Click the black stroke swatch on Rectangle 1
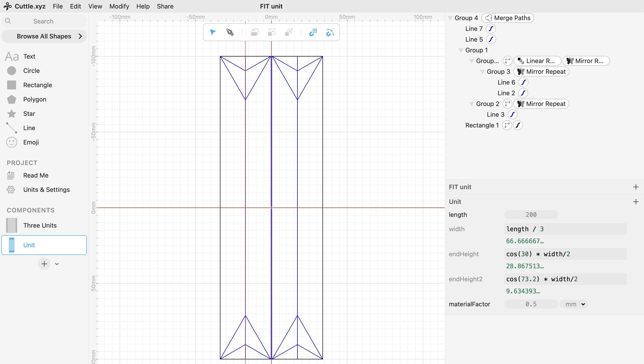 tap(518, 125)
